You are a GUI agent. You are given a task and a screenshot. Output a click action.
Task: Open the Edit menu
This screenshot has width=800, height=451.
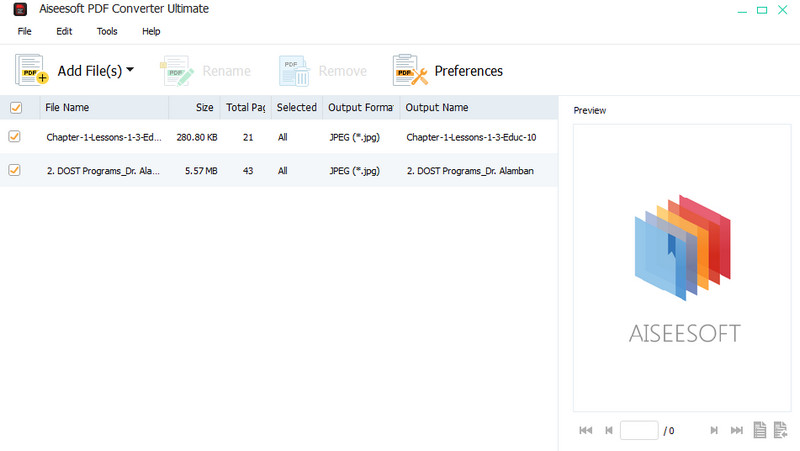64,31
